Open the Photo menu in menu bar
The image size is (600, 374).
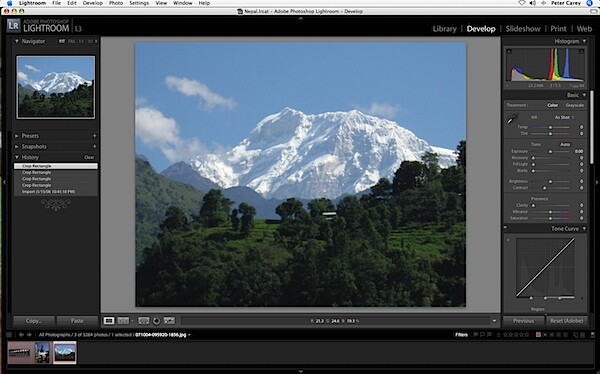(x=116, y=3)
